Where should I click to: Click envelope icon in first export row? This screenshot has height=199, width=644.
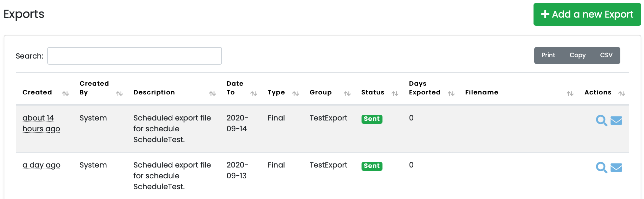616,120
